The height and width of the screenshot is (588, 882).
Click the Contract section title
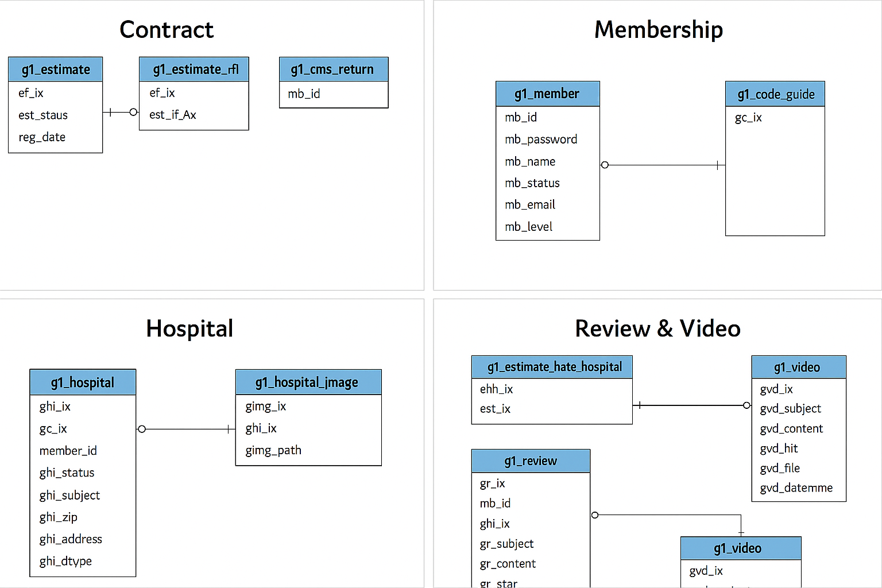167,30
